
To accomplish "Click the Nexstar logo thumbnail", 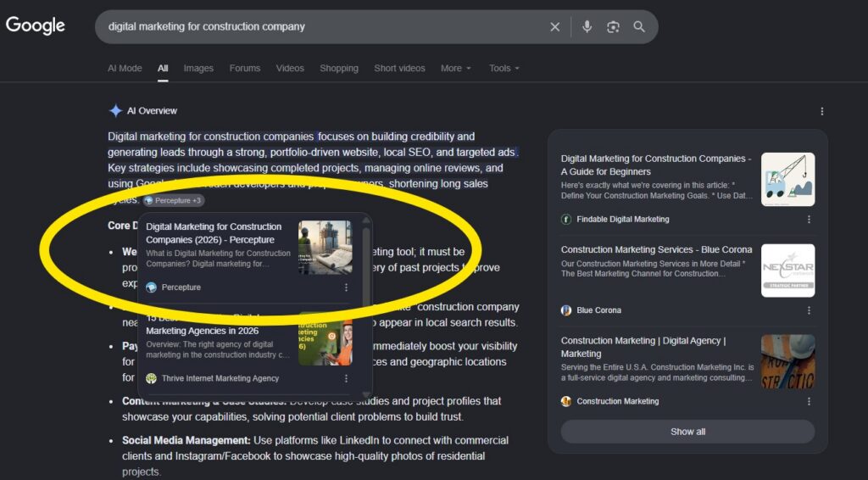I will click(787, 271).
